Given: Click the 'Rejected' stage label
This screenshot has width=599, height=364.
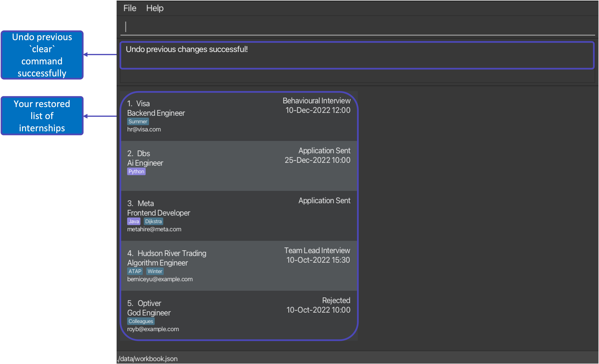Looking at the screenshot, I should tap(336, 300).
